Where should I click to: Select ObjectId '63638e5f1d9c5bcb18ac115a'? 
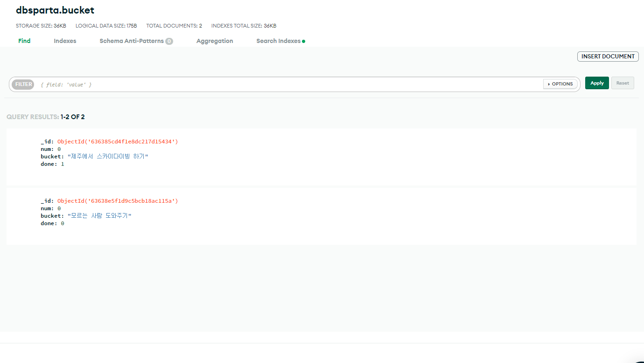[x=118, y=201]
